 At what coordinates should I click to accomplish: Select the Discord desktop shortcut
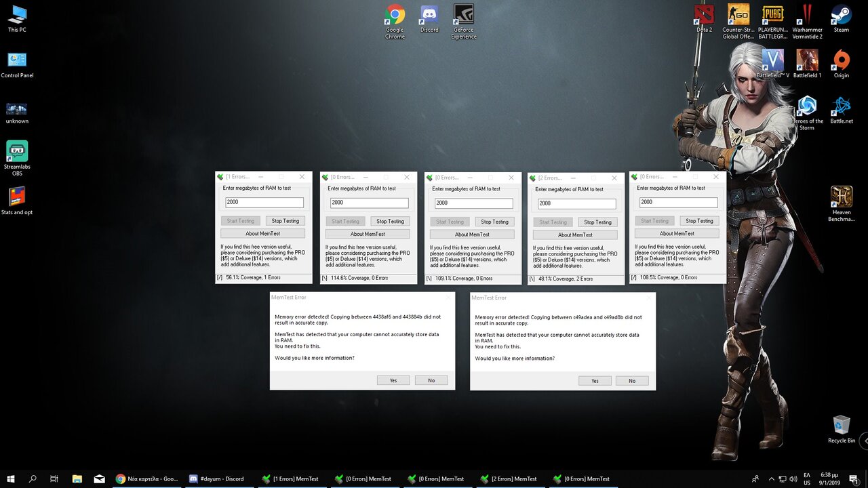pyautogui.click(x=429, y=18)
